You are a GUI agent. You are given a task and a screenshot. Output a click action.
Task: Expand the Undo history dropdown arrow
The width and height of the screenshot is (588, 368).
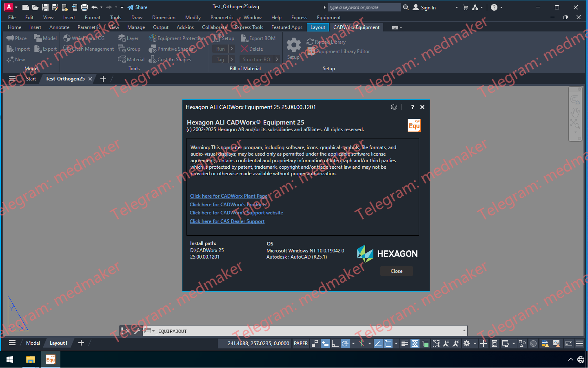(x=101, y=7)
